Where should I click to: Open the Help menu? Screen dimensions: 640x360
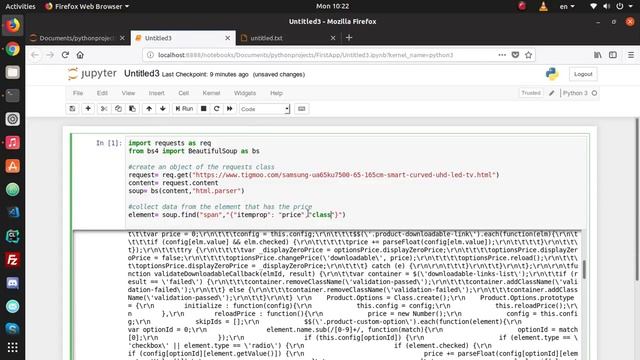[x=276, y=93]
